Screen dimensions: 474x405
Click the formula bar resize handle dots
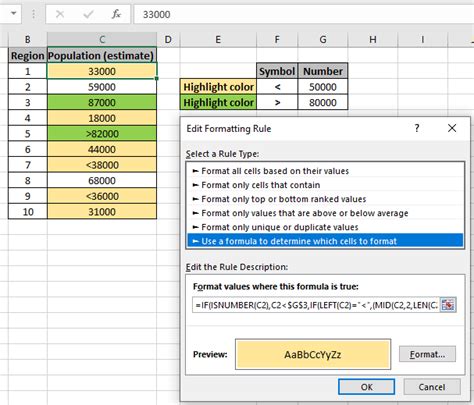tap(34, 14)
